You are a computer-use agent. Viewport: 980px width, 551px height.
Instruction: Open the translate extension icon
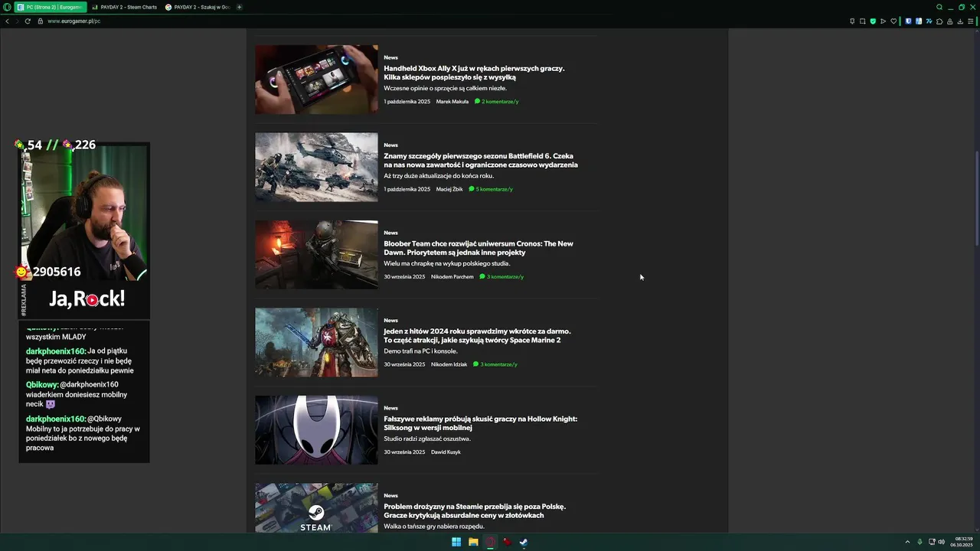919,21
